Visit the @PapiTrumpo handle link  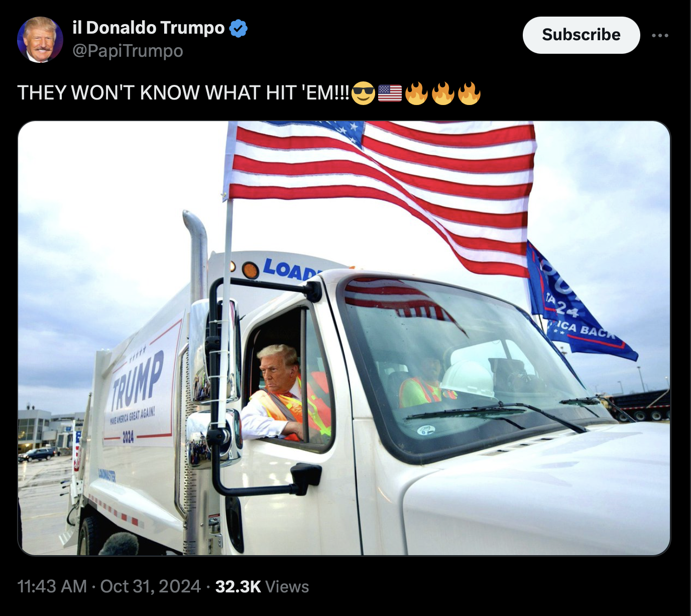tap(128, 51)
